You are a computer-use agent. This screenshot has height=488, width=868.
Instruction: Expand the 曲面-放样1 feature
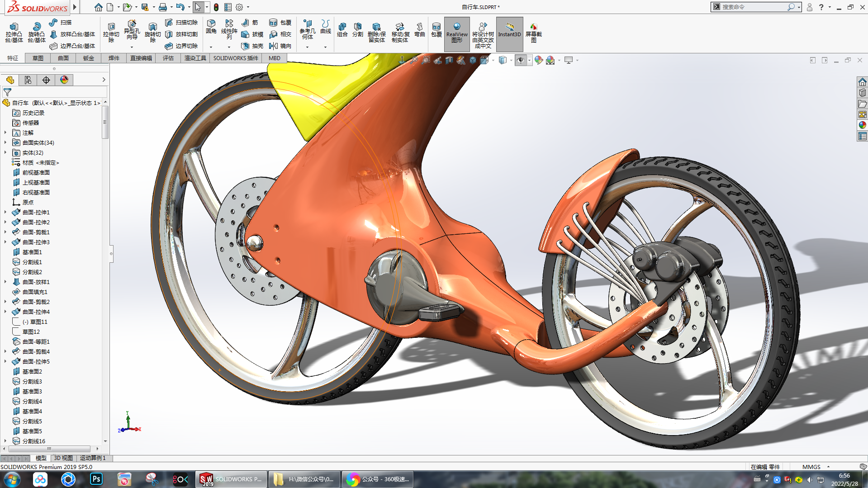(x=5, y=282)
